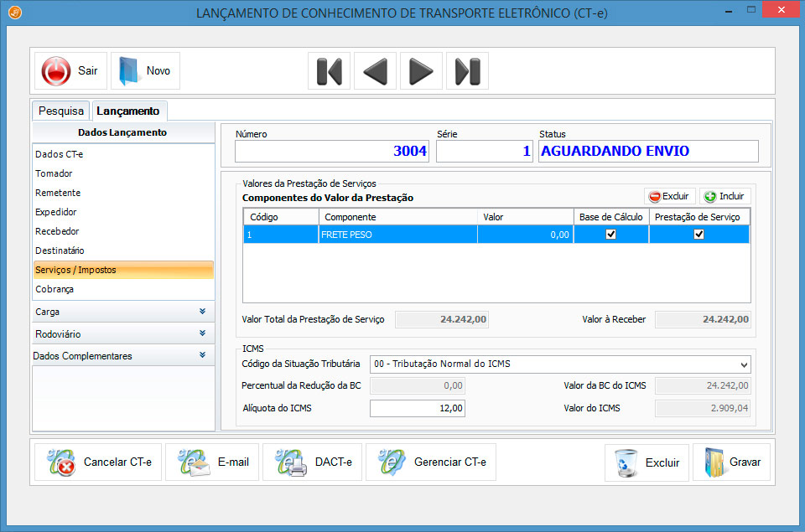Image resolution: width=805 pixels, height=532 pixels.
Task: Click the Alíquota do ICMS field
Action: (x=418, y=408)
